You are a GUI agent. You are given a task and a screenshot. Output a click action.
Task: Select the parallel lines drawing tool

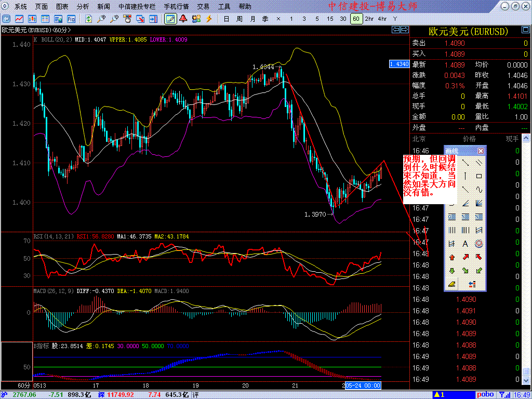coord(478,163)
